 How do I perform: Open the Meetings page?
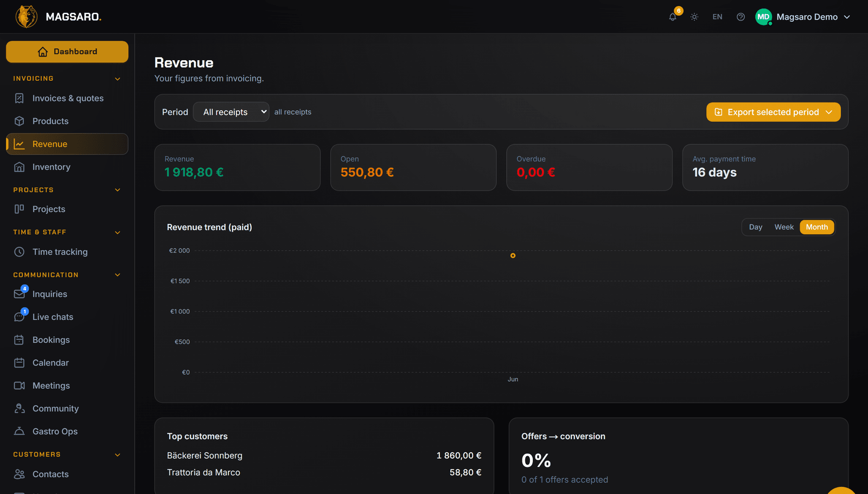(x=67, y=386)
